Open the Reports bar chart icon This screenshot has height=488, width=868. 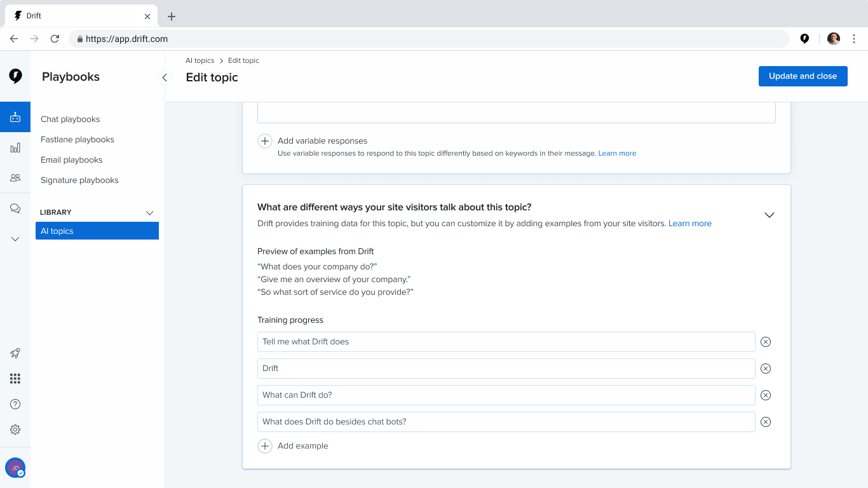pos(15,147)
